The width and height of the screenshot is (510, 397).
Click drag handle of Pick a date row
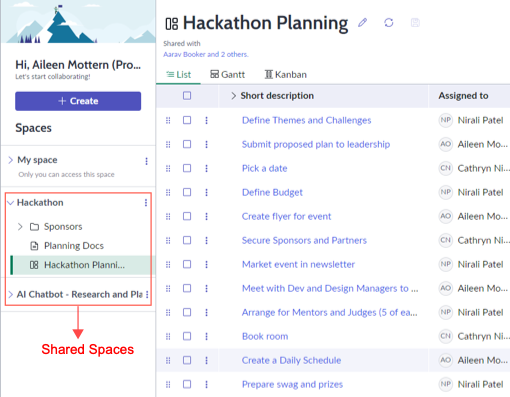click(x=168, y=168)
